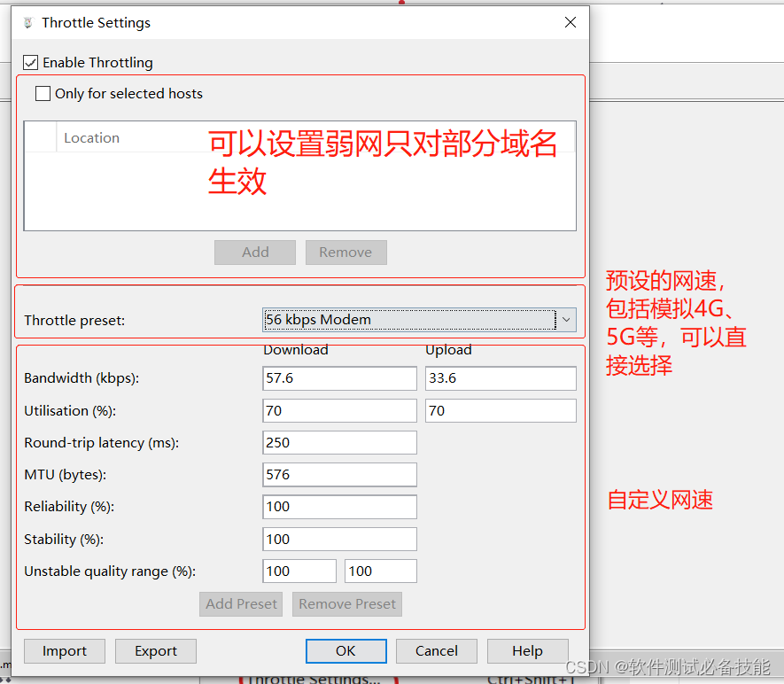Click the Add Preset button
The height and width of the screenshot is (684, 784).
click(241, 604)
